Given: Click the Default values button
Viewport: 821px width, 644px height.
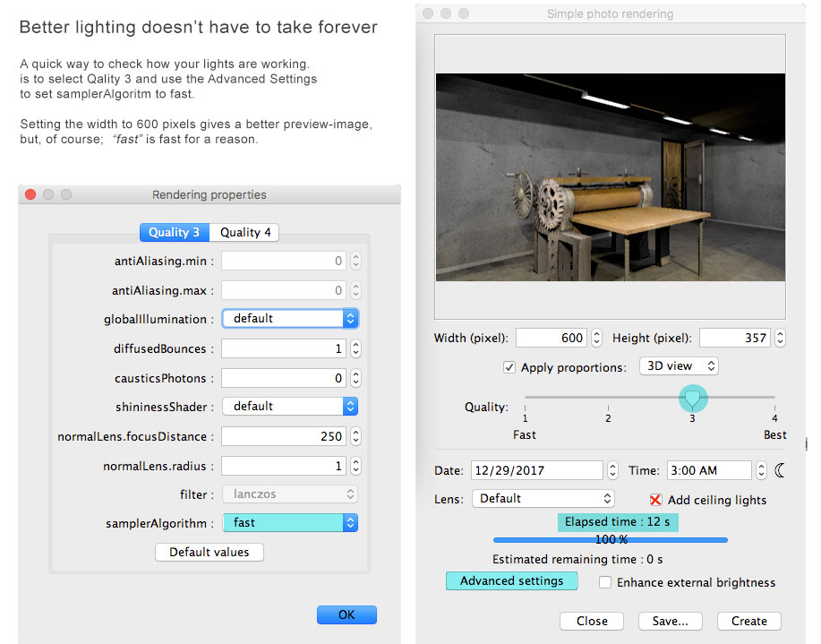Looking at the screenshot, I should pos(210,552).
